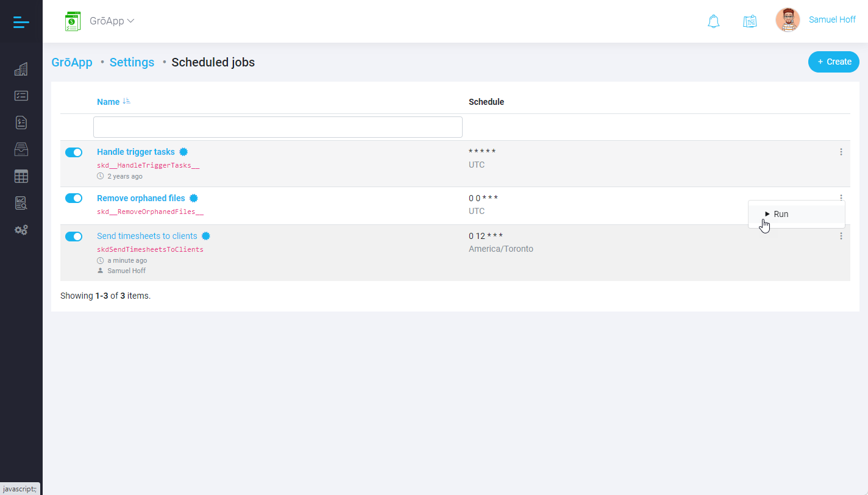Open actions menu for Handle trigger tasks

pos(841,152)
